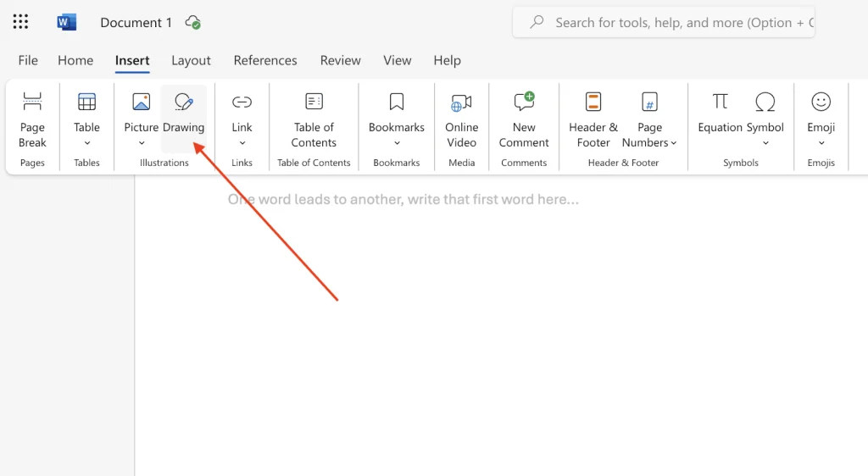
Task: Select the Drawing tool icon
Action: pos(183,102)
